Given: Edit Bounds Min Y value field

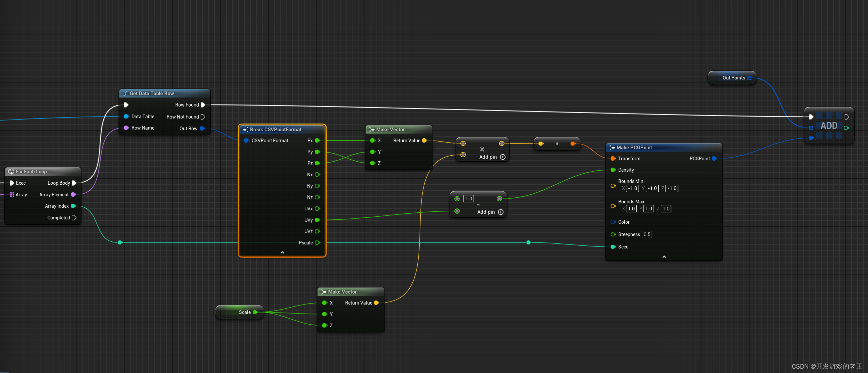Looking at the screenshot, I should pyautogui.click(x=652, y=188).
